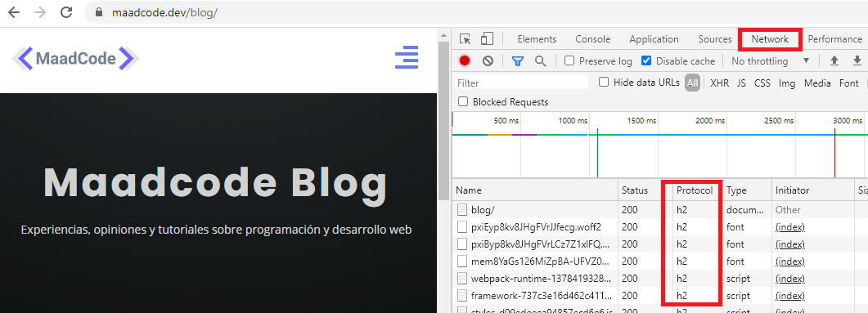Select the framework-737c3e16d462c411 request
The width and height of the screenshot is (868, 313).
660,295
